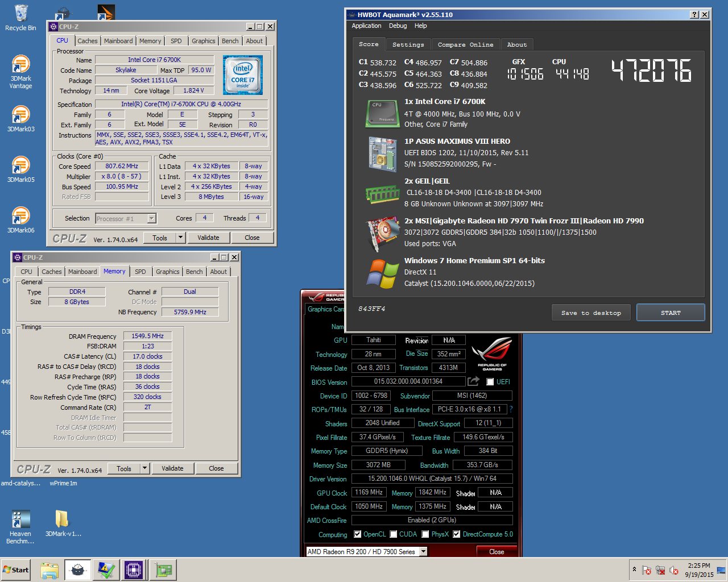Click the green RAM stick icon beside GEIL
The width and height of the screenshot is (728, 582).
[382, 194]
